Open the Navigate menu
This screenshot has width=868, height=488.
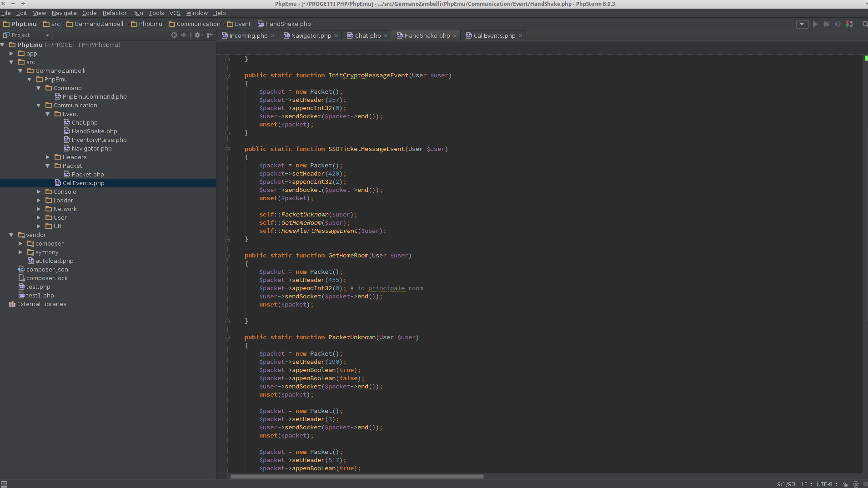(64, 13)
